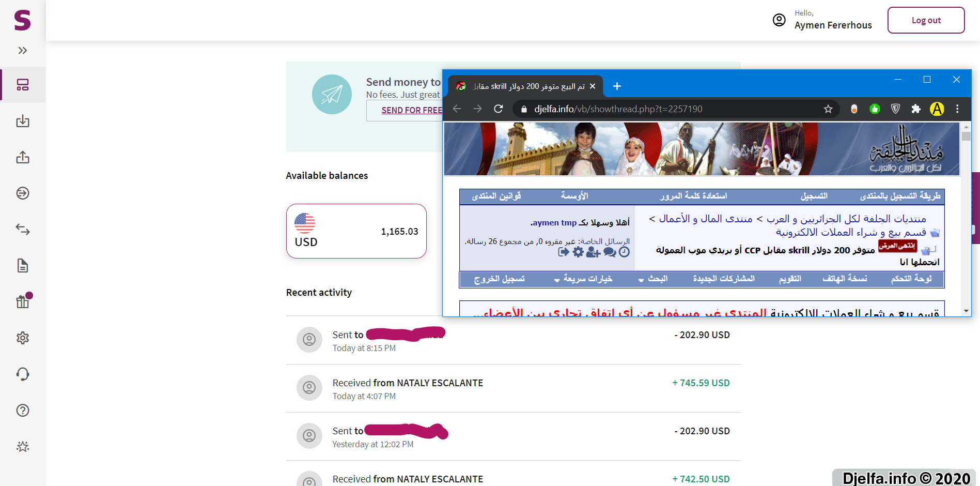Open the Sent transaction Yesterday at 12:02 PM

514,436
